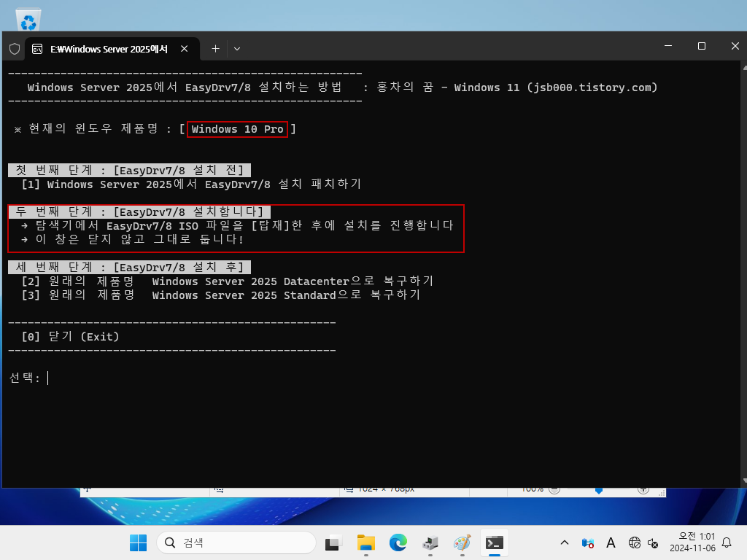Screen dimensions: 747x560
Task: Click the muted volume tray icon
Action: (x=653, y=542)
